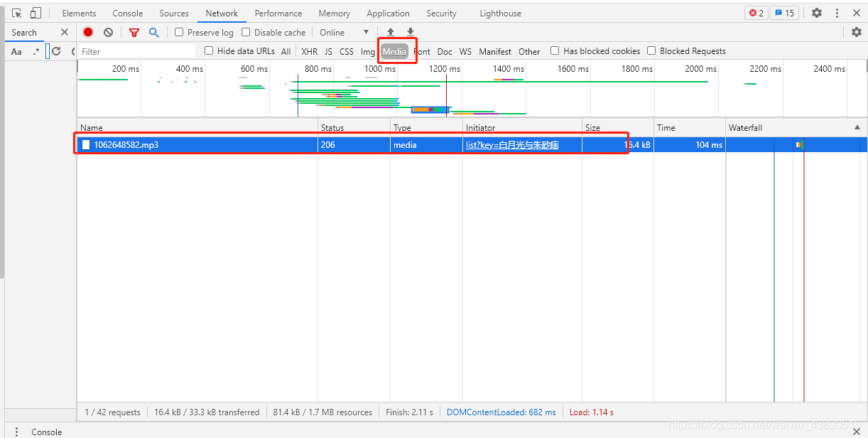The width and height of the screenshot is (868, 438).
Task: Filter requests by Font
Action: 422,51
